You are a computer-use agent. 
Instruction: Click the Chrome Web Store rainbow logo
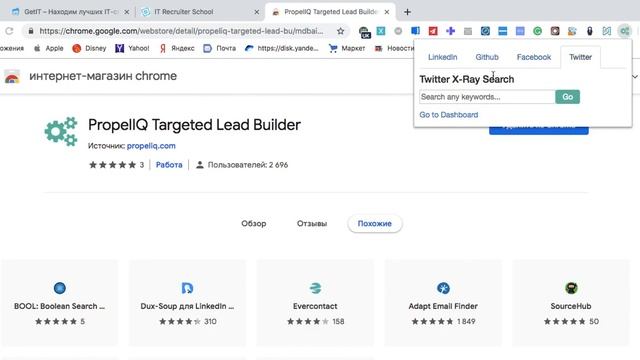(12, 76)
